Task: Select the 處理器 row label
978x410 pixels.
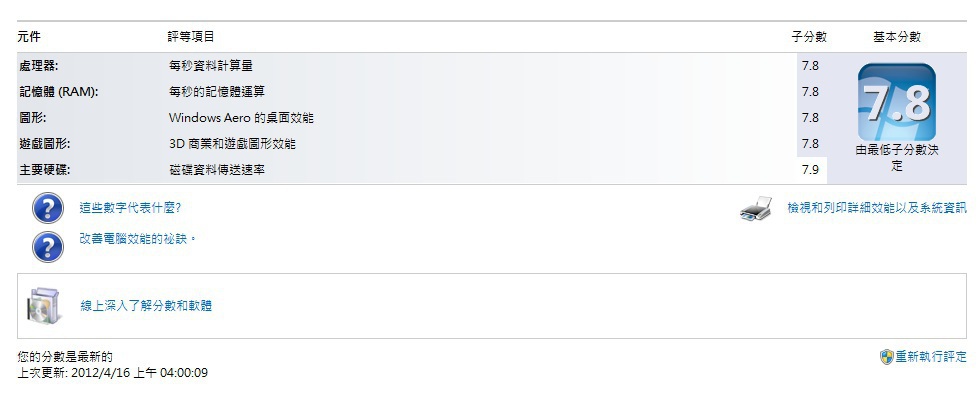Action: pyautogui.click(x=38, y=65)
